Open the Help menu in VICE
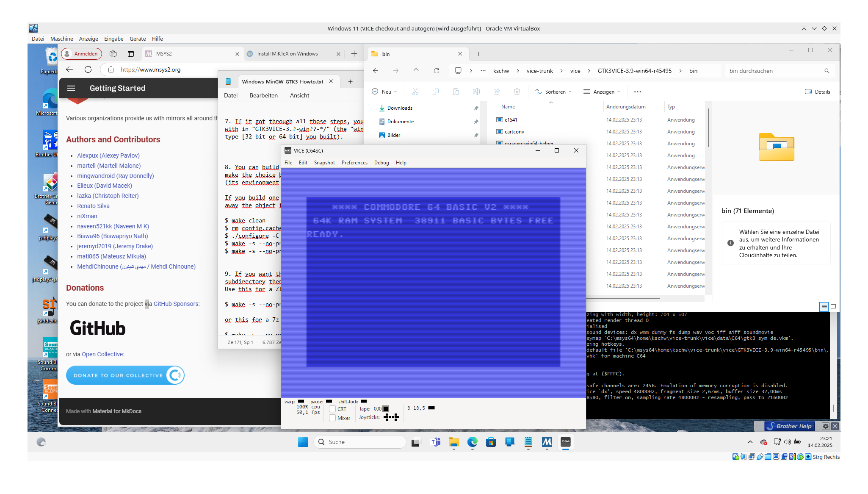Viewport: 868px width, 494px height. coord(401,163)
